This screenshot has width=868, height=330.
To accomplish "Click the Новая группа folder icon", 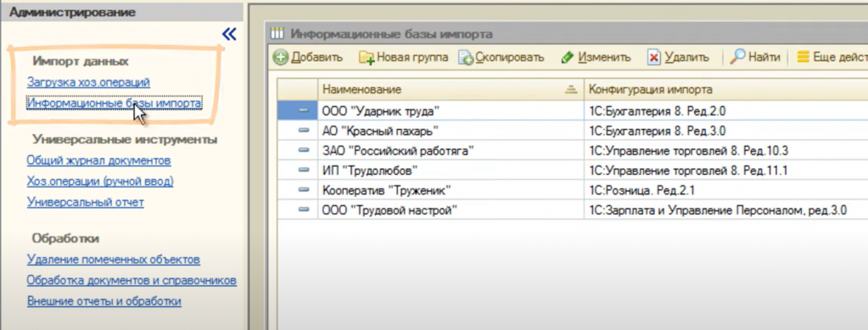I will tap(367, 58).
